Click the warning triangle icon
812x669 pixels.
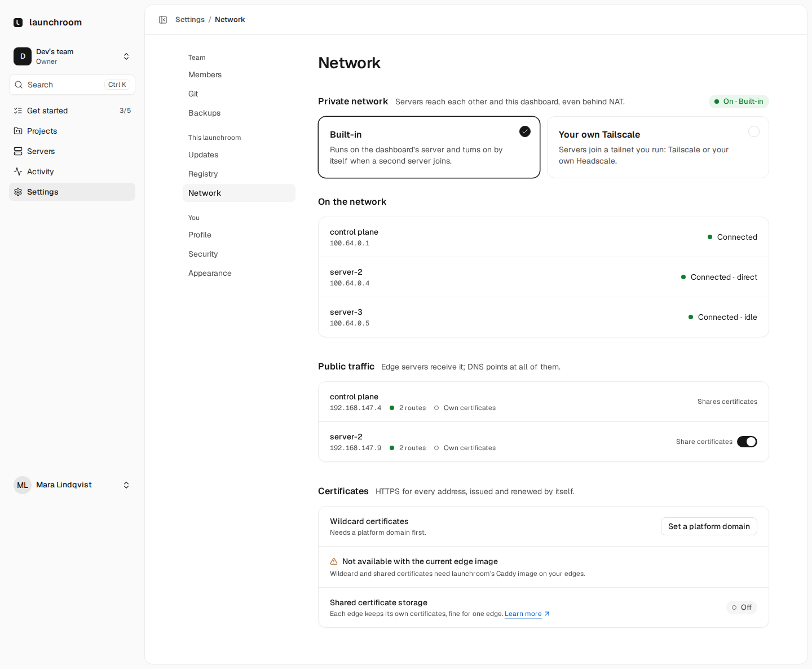(x=334, y=562)
